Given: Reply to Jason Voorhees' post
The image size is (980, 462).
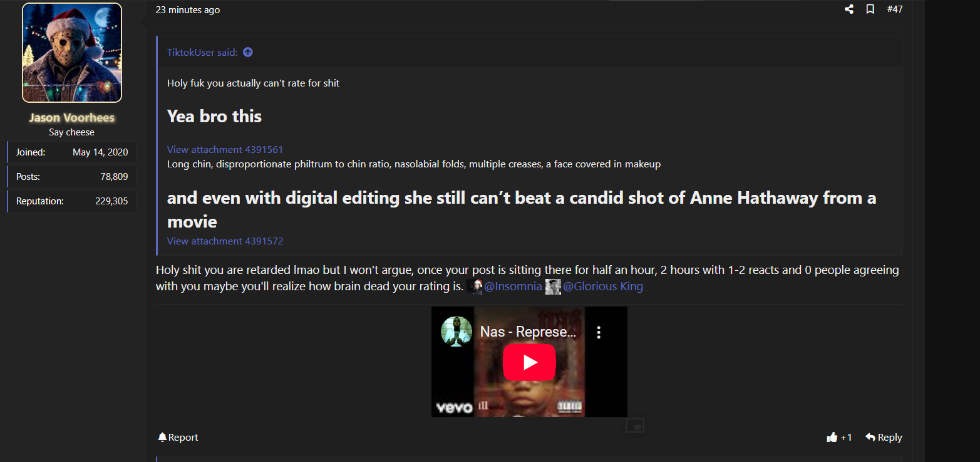Looking at the screenshot, I should pos(884,438).
